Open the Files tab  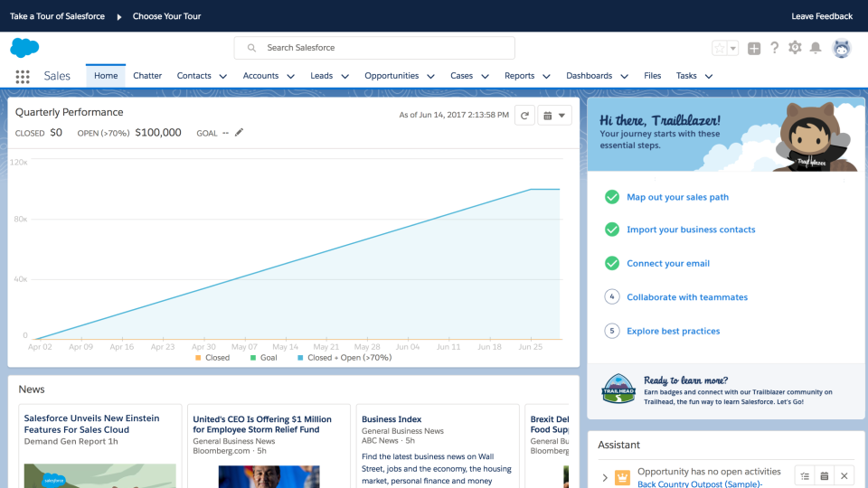pos(652,76)
